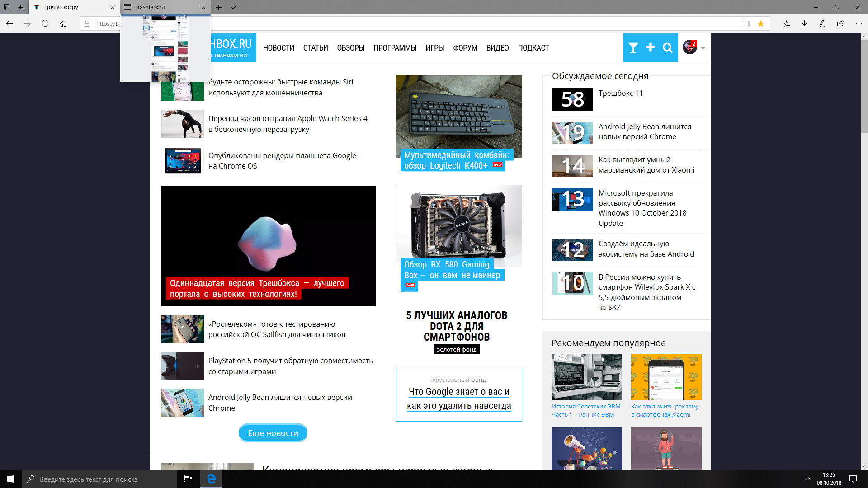Viewport: 868px width, 488px height.
Task: Click Edge icon on taskbar
Action: tap(211, 479)
